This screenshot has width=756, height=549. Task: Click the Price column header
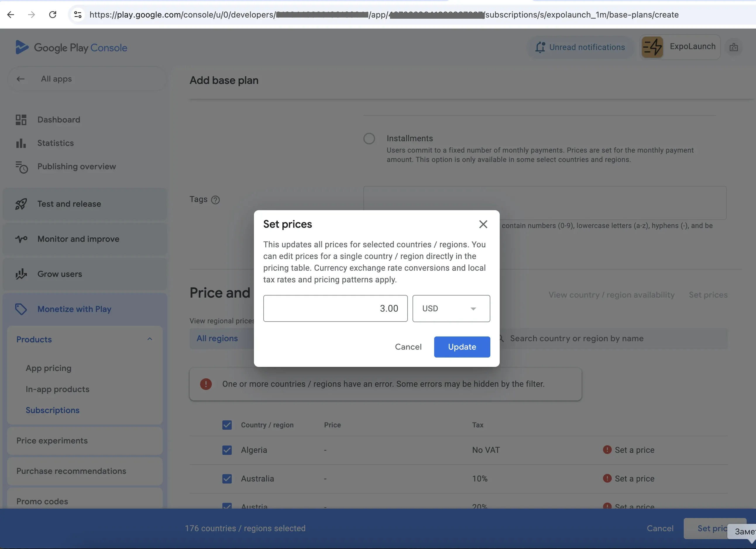coord(332,425)
